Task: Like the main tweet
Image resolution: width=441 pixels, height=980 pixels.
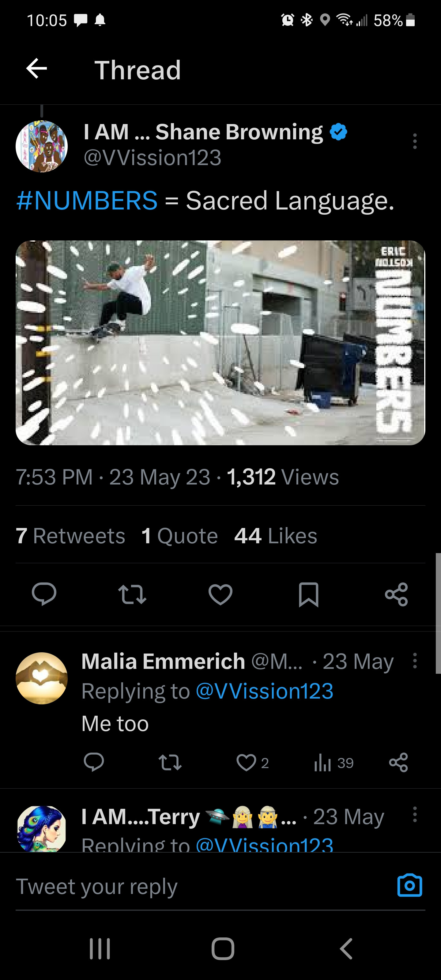Action: 220,594
